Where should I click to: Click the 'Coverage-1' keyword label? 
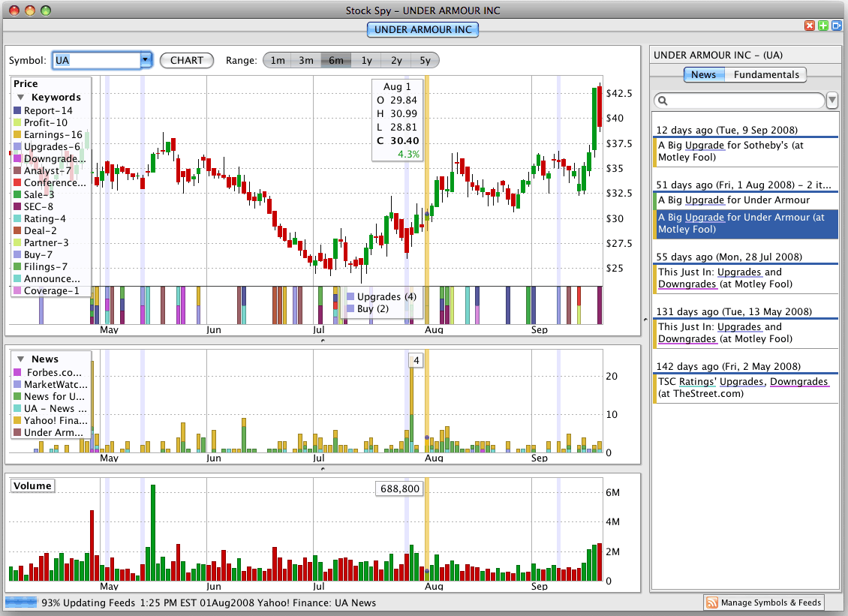pos(51,291)
